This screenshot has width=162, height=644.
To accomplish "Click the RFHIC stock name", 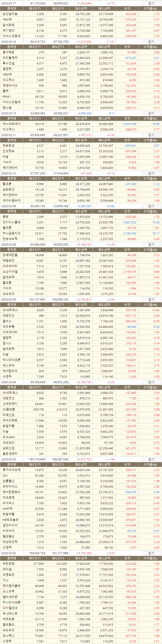I will [7, 97].
